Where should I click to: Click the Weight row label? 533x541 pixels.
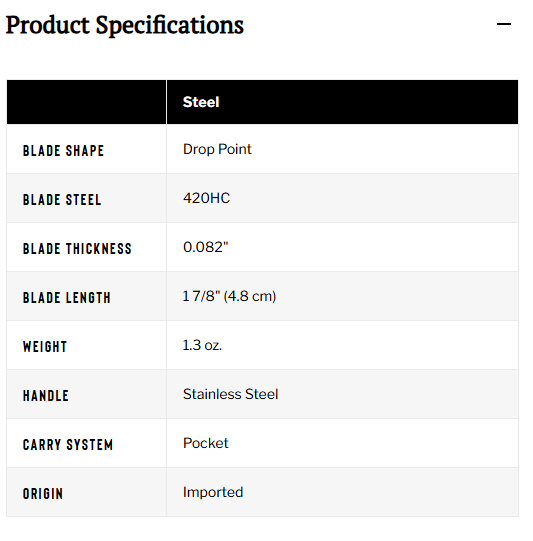tap(45, 347)
